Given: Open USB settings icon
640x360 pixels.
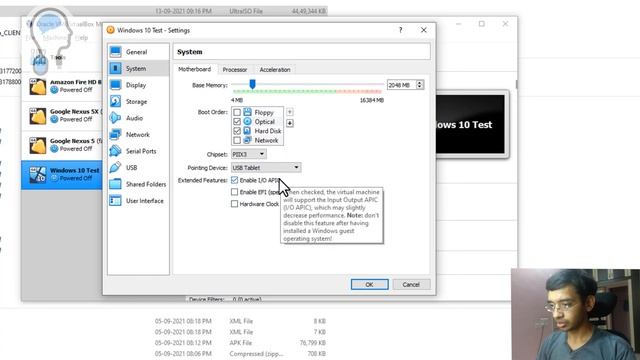Looking at the screenshot, I should point(116,167).
